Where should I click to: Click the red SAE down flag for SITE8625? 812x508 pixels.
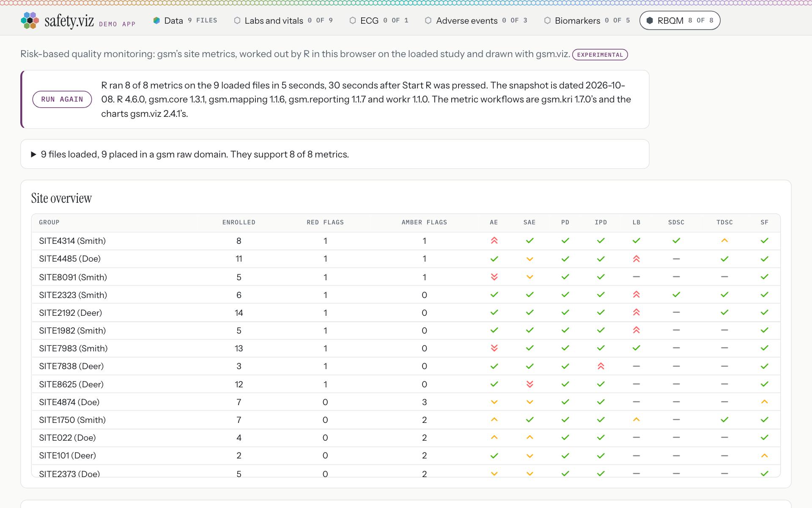pos(529,384)
